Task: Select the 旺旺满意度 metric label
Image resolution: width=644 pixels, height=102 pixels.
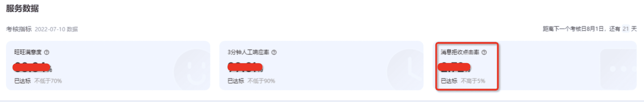Action: (28, 52)
